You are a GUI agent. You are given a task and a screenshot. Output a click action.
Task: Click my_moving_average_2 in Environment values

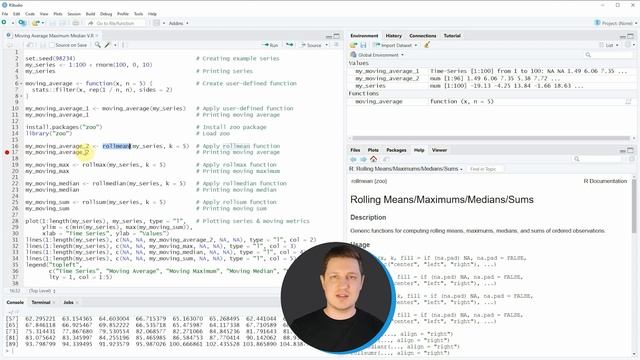pyautogui.click(x=387, y=78)
